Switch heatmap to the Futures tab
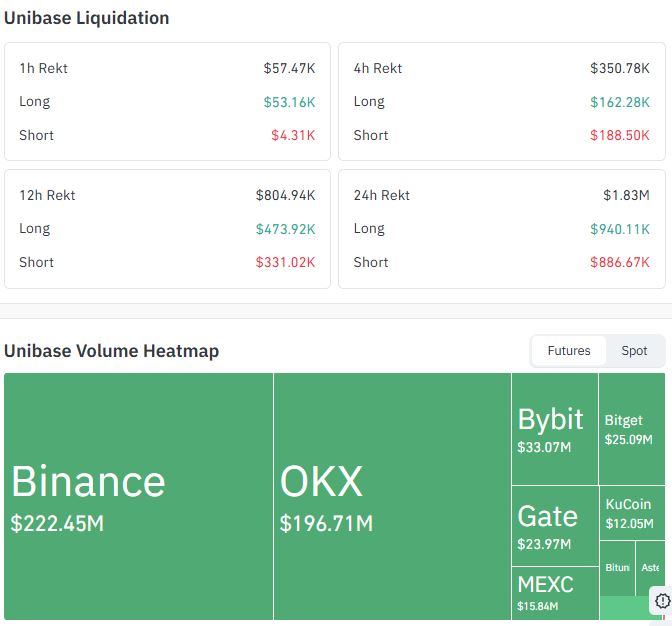The image size is (672, 626). [x=568, y=351]
